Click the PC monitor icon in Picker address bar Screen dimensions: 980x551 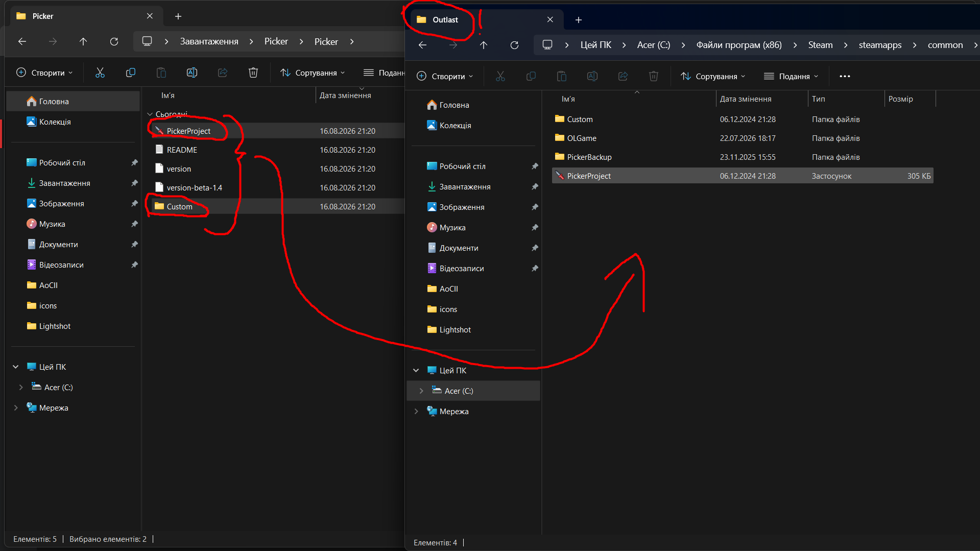tap(147, 41)
